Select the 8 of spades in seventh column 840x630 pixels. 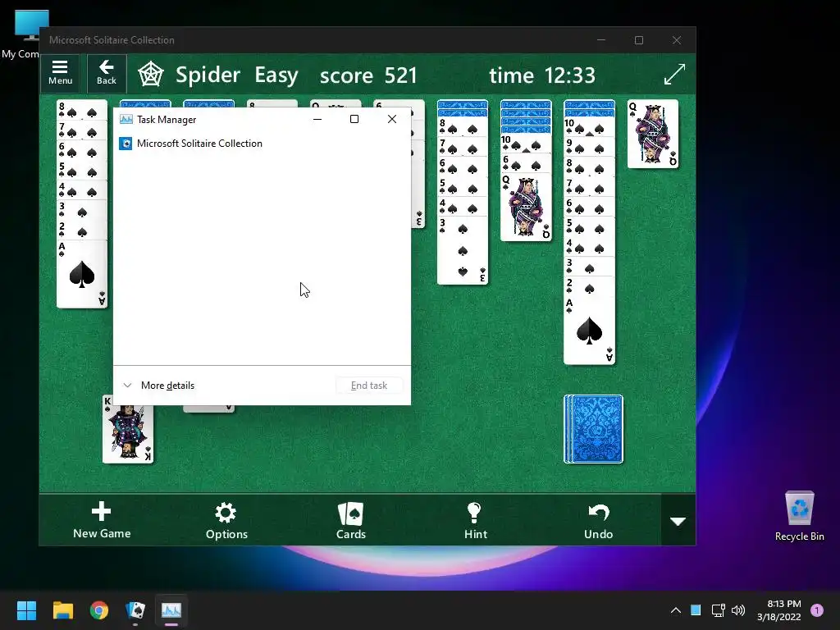[463, 126]
